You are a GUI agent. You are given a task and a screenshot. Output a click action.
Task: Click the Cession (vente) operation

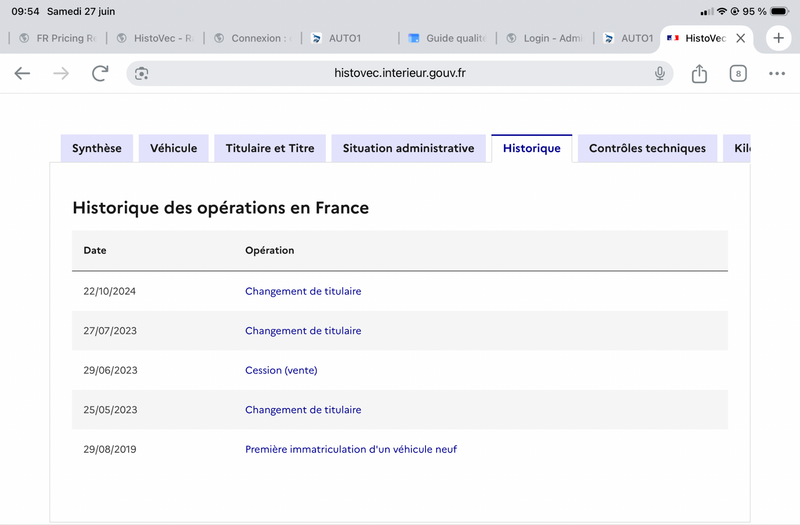pos(281,370)
